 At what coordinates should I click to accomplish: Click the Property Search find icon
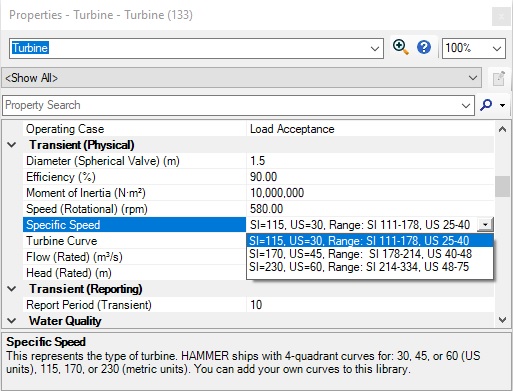pos(486,105)
